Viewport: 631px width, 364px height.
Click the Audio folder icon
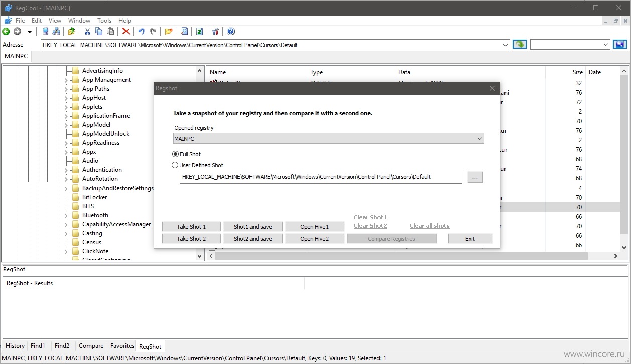click(76, 161)
